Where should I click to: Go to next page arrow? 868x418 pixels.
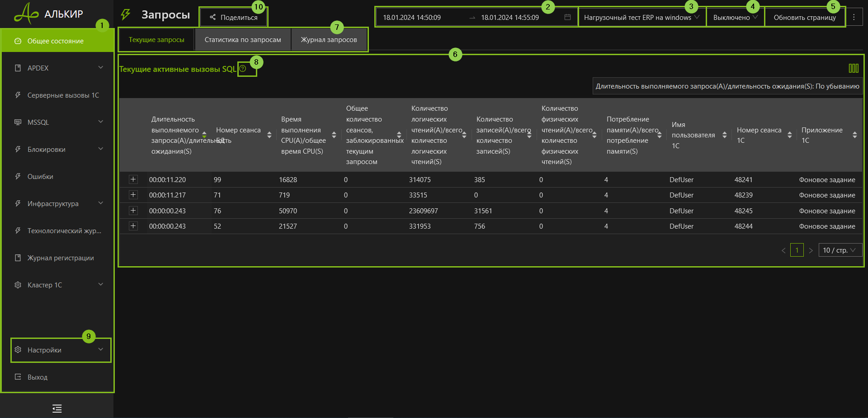[x=811, y=250]
